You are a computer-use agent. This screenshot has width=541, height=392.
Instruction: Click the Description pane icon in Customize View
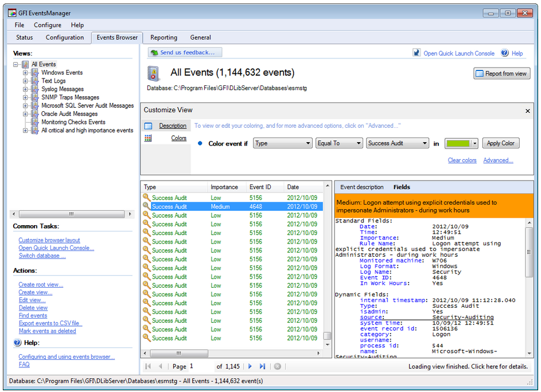[148, 126]
